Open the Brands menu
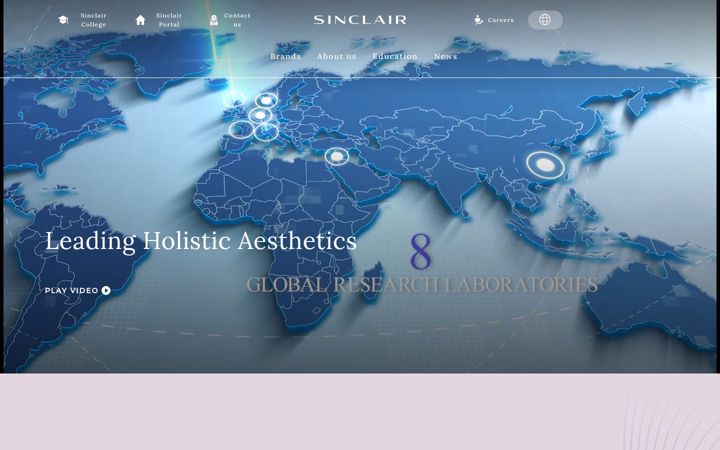Image resolution: width=720 pixels, height=450 pixels. pos(285,56)
